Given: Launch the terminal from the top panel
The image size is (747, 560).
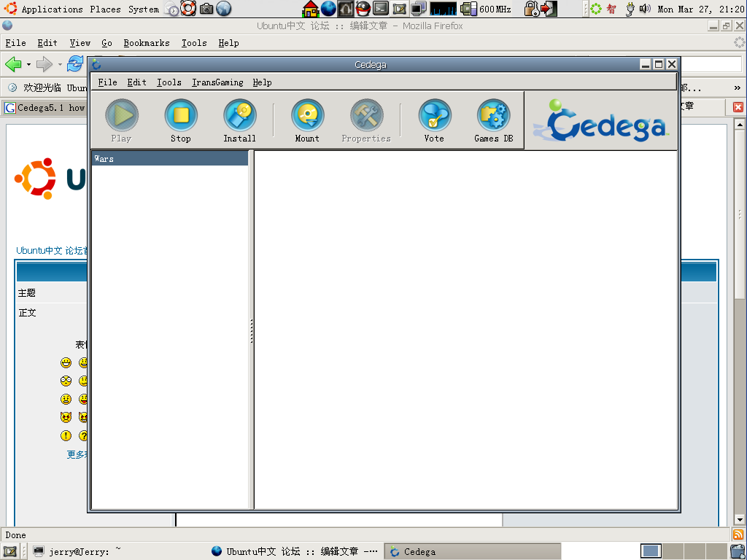Looking at the screenshot, I should click(381, 9).
